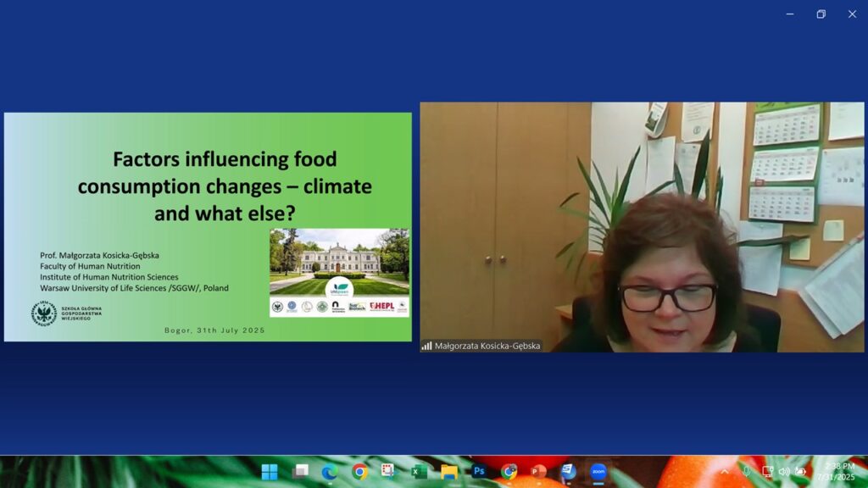This screenshot has width=868, height=488.
Task: Select the shared presentation slide
Action: pos(208,227)
